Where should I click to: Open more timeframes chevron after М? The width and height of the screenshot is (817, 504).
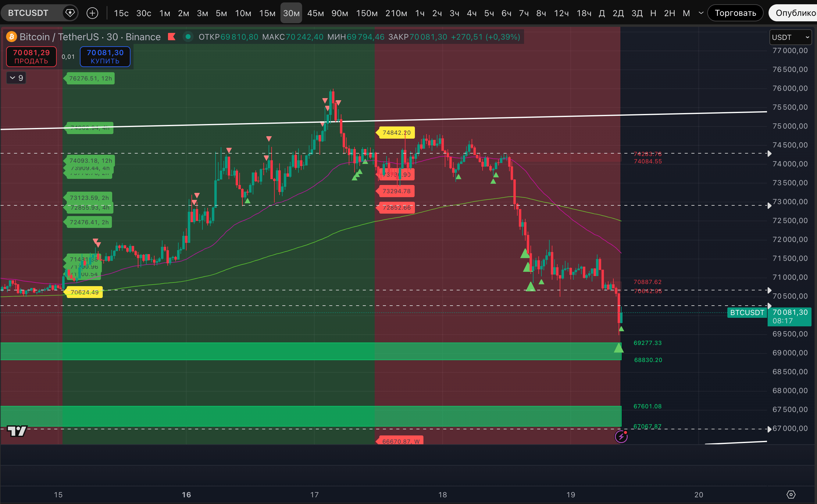click(x=701, y=13)
